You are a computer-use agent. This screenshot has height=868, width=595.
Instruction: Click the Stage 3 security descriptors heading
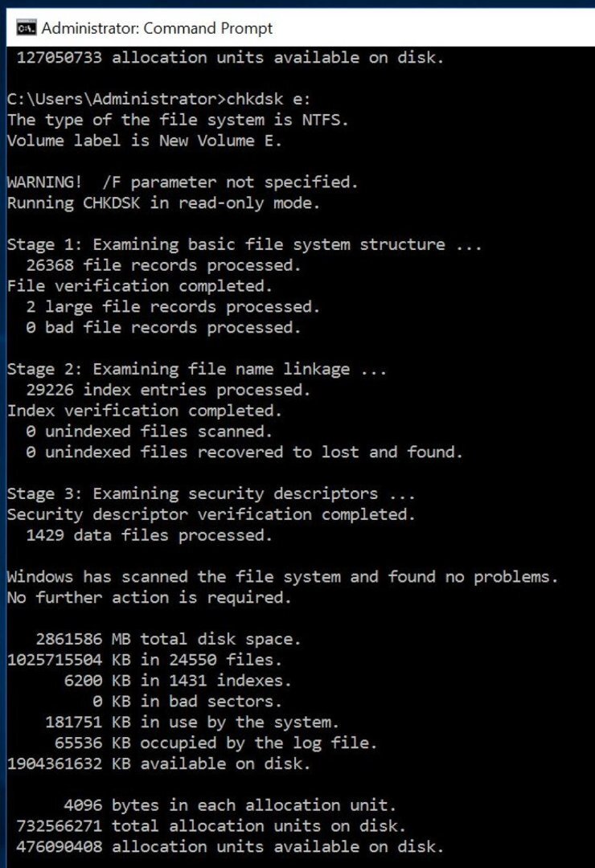click(x=211, y=493)
